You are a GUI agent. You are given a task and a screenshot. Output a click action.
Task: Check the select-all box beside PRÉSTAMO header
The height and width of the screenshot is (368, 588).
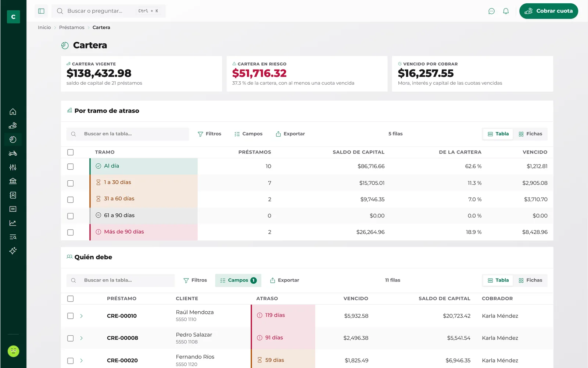(x=71, y=299)
